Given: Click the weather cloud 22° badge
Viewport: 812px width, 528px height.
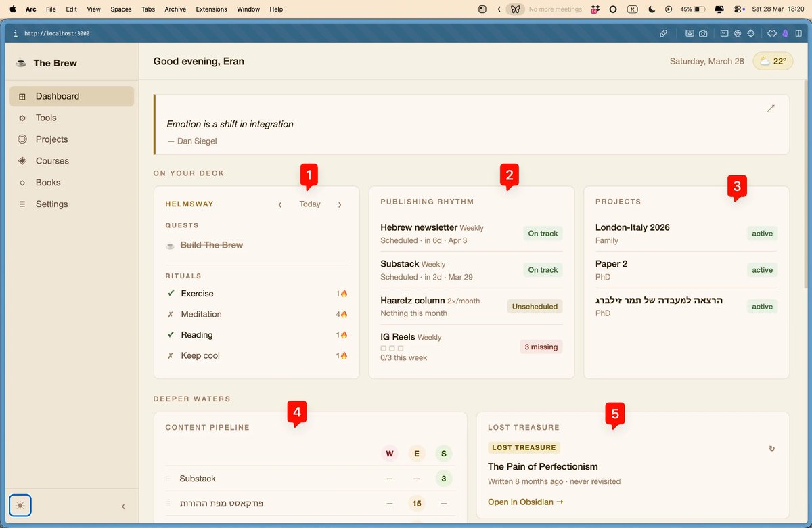Looking at the screenshot, I should [x=772, y=62].
